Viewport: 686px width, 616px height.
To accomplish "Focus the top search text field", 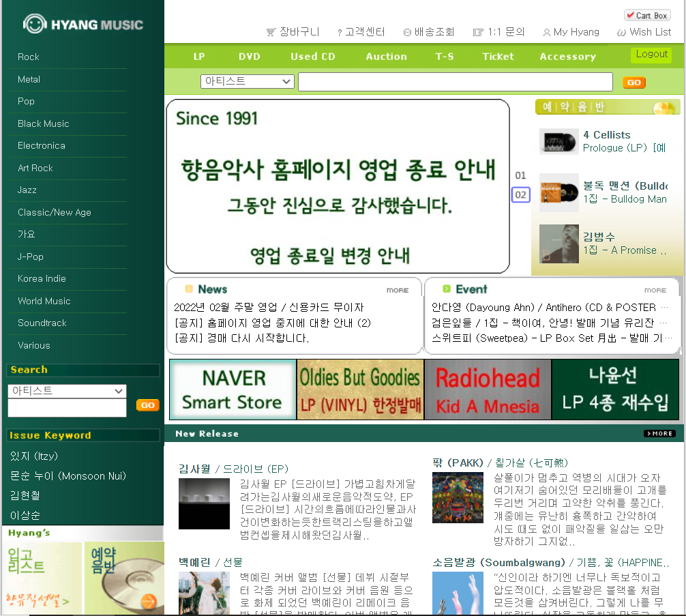I will 455,82.
